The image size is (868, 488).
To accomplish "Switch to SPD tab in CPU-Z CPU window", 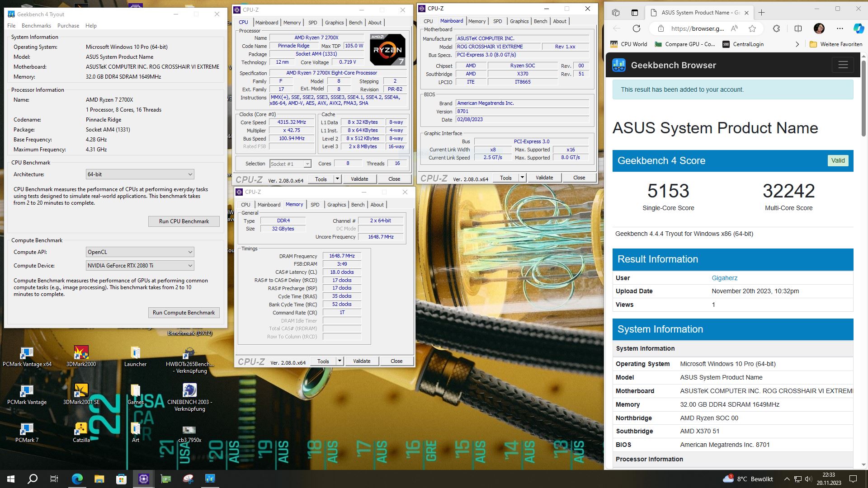I will (x=312, y=23).
